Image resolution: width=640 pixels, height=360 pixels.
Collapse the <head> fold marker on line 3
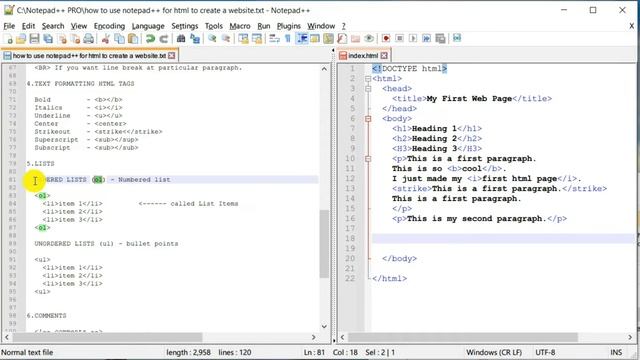click(x=368, y=89)
